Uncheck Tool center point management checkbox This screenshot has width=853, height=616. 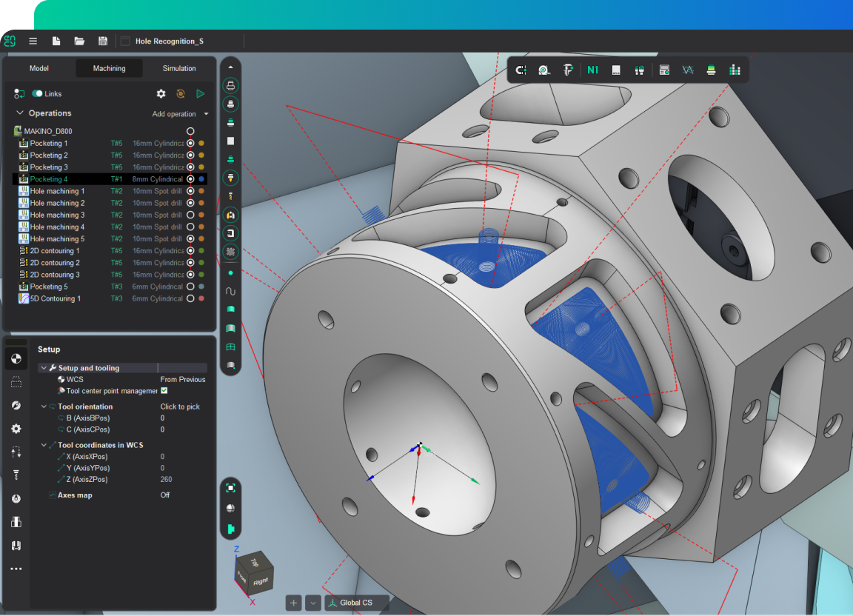164,391
